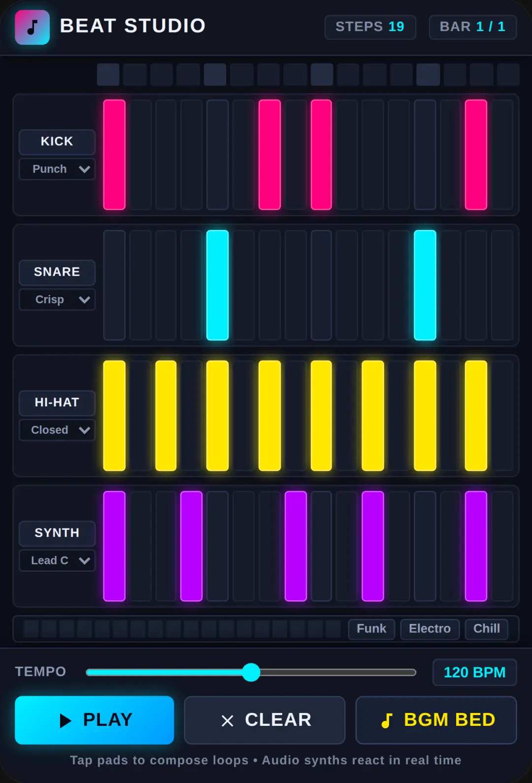This screenshot has height=783, width=532.
Task: Turn off the purple Synth pad on step 15
Action: click(x=476, y=546)
